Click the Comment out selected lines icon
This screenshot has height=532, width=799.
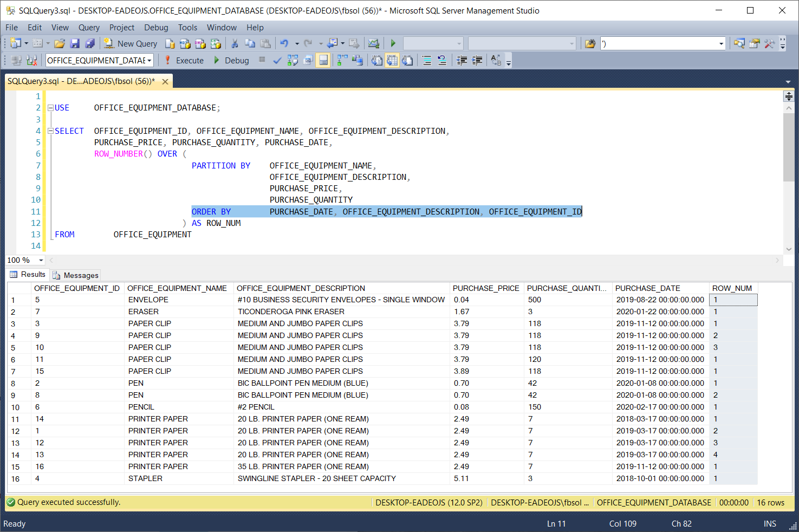427,61
